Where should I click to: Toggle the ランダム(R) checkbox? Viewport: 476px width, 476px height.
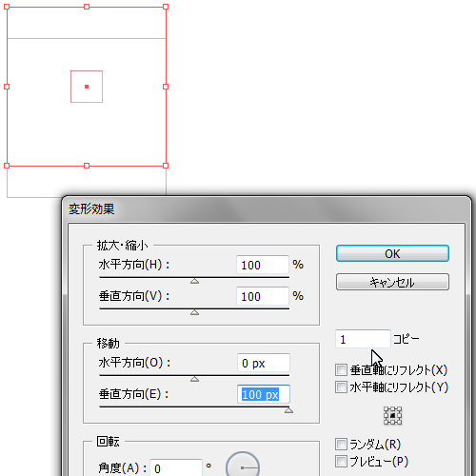tap(341, 445)
